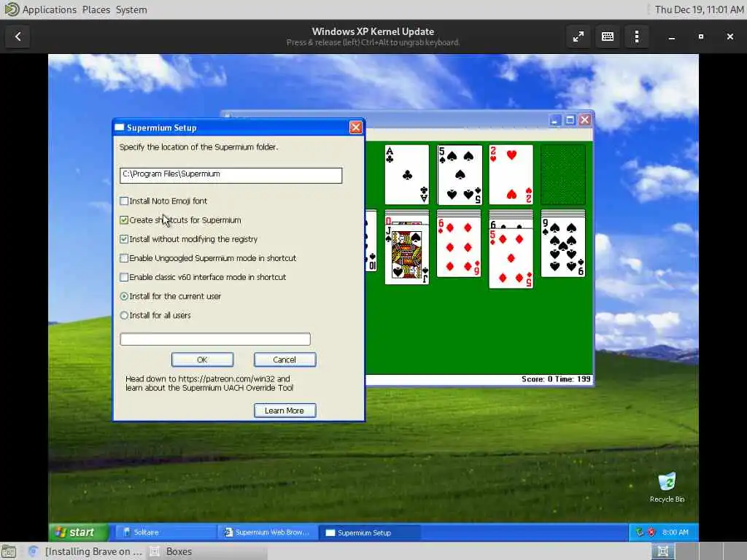Click the progress bar in Supermium Setup
Viewport: 747px width, 560px height.
[x=215, y=339]
